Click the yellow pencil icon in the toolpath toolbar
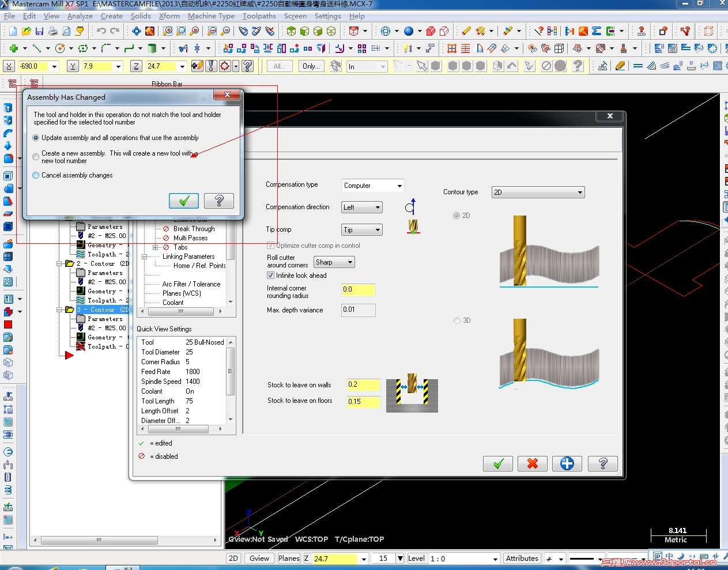728x570 pixels. [x=620, y=66]
